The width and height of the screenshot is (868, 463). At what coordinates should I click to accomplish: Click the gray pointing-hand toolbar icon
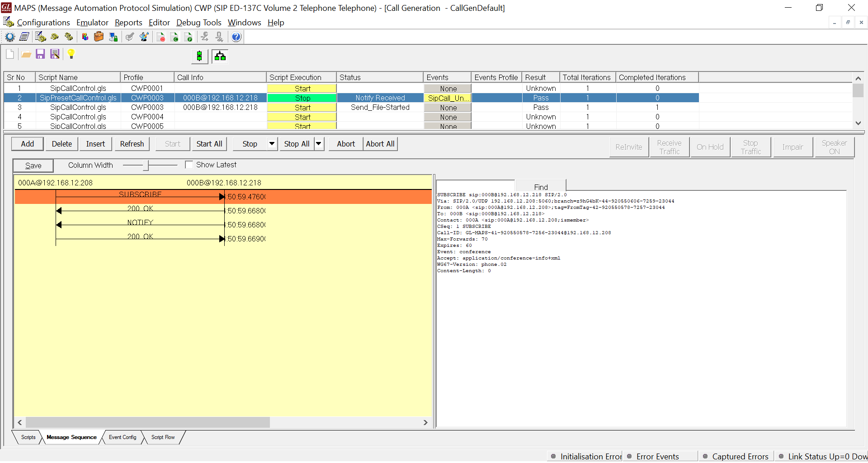(x=130, y=37)
